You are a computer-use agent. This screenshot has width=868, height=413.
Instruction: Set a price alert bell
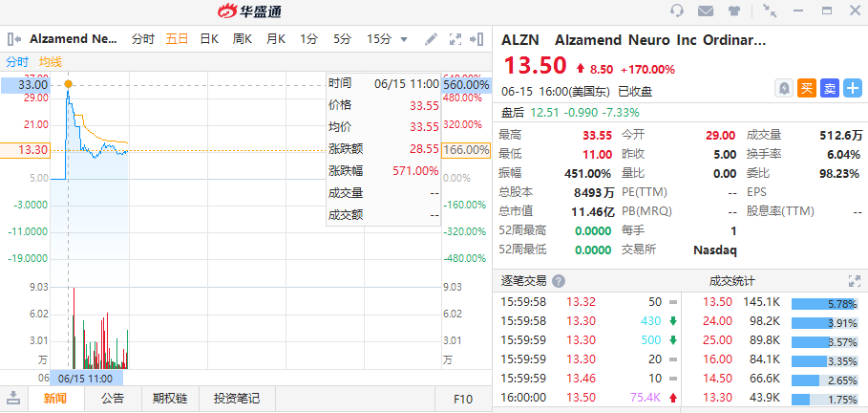click(784, 89)
